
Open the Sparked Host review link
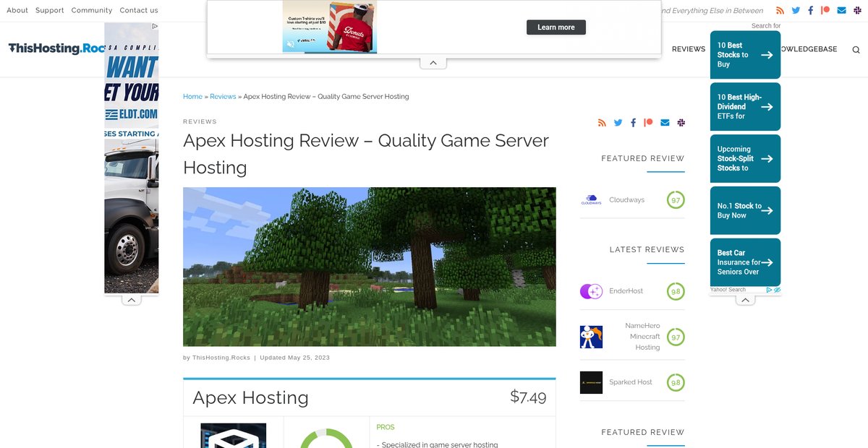631,382
